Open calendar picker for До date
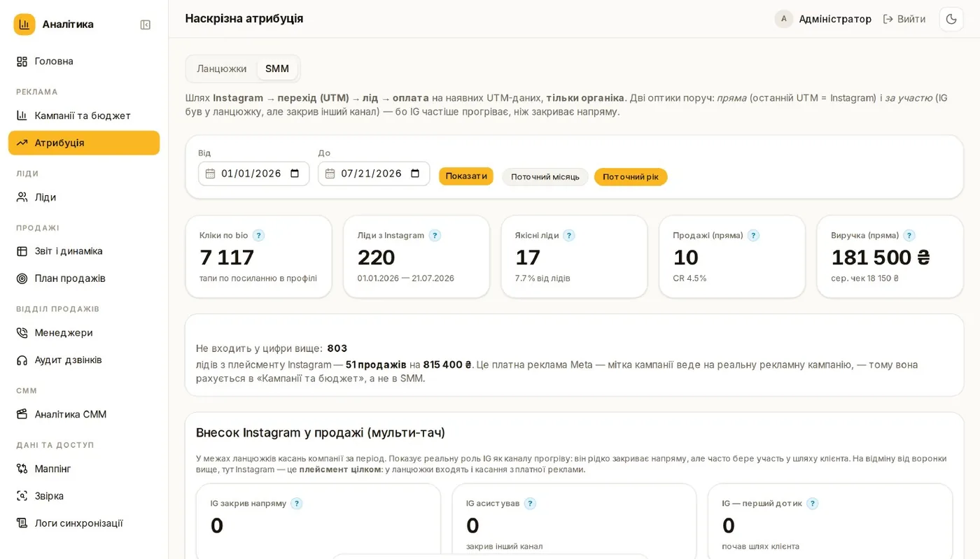The width and height of the screenshot is (980, 559). click(x=415, y=174)
